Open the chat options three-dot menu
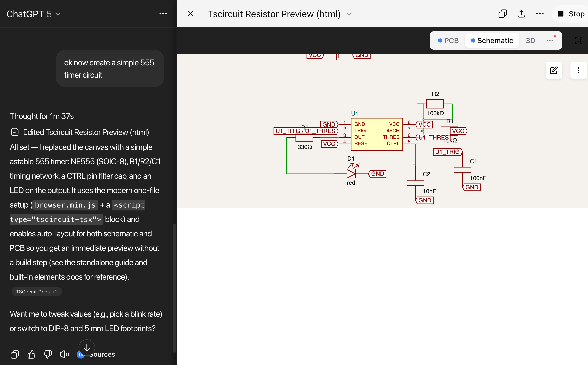Screen dimensions: 588x365 [163, 14]
